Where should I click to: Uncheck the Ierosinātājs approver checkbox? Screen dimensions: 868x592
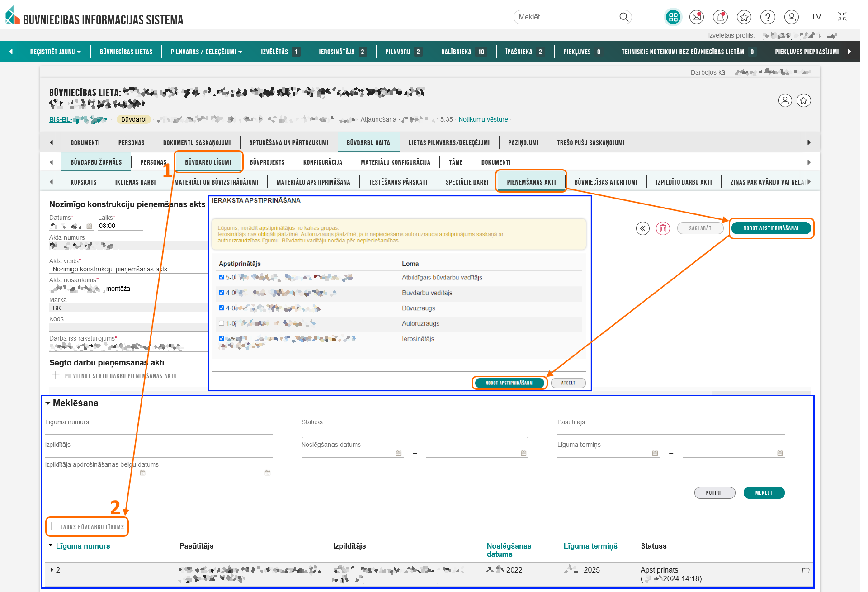(222, 338)
